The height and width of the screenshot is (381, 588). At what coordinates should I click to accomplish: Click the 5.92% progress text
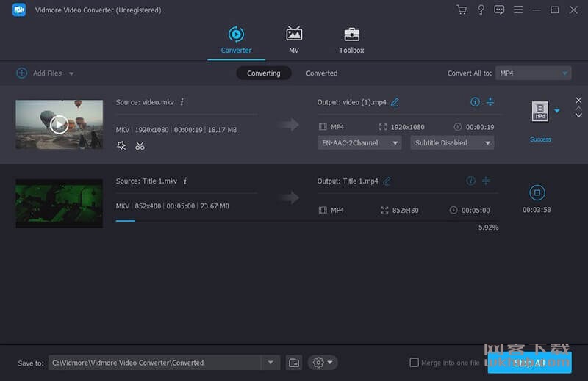click(488, 228)
